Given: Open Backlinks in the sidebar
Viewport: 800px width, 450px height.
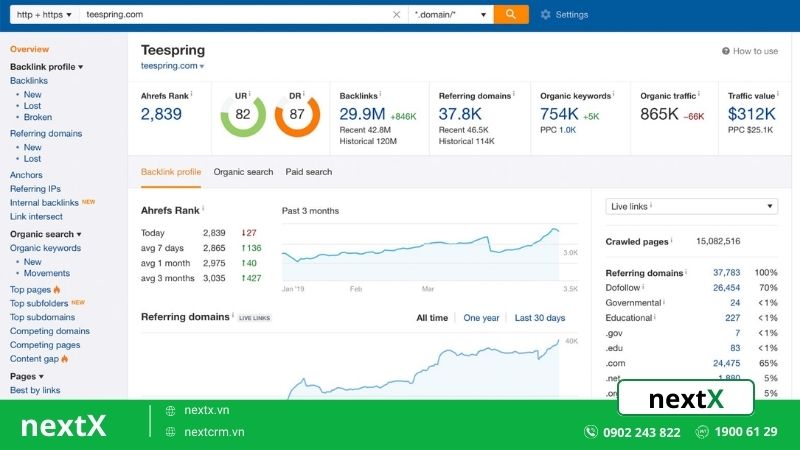Looking at the screenshot, I should point(29,81).
